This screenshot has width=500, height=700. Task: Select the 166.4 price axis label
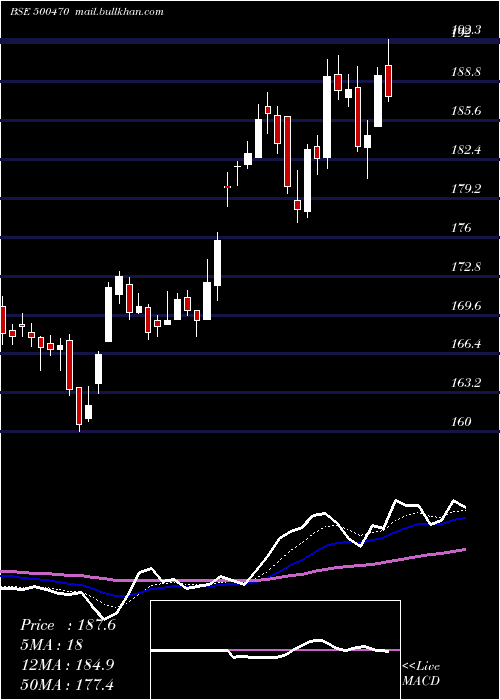[466, 344]
